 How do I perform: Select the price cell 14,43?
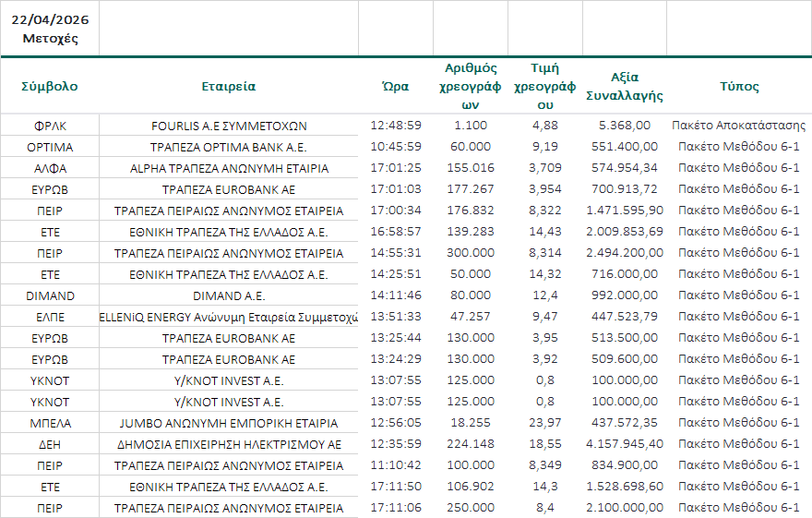[544, 232]
